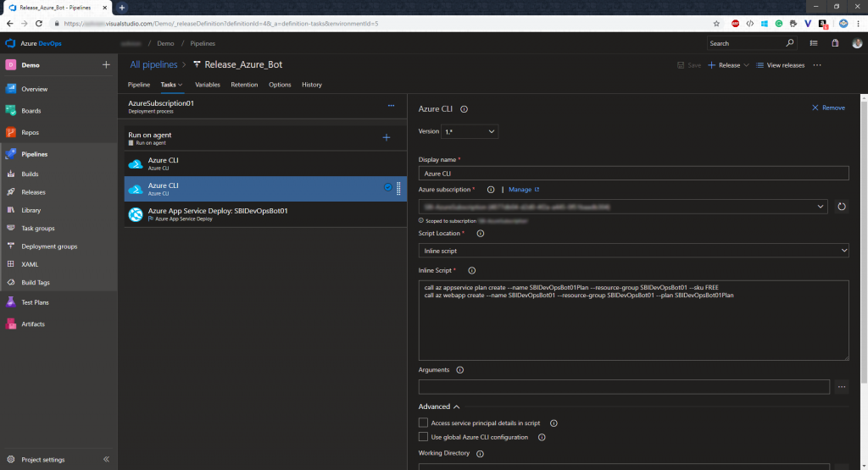Show info for Script Location
Viewport: 868px width, 470px height.
480,234
